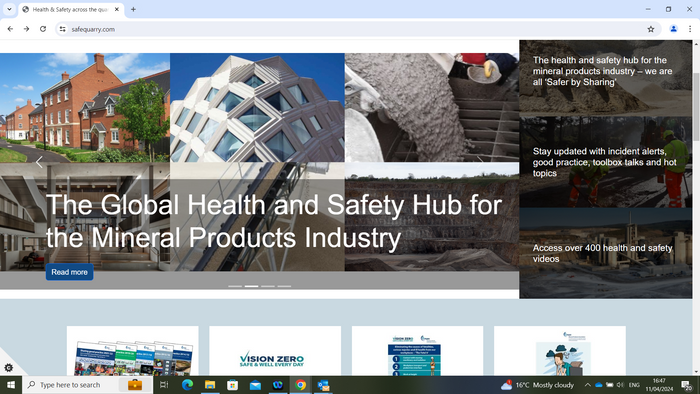Open 'Safer by Sharing' health and safety hub panel
The height and width of the screenshot is (394, 700).
tap(605, 78)
